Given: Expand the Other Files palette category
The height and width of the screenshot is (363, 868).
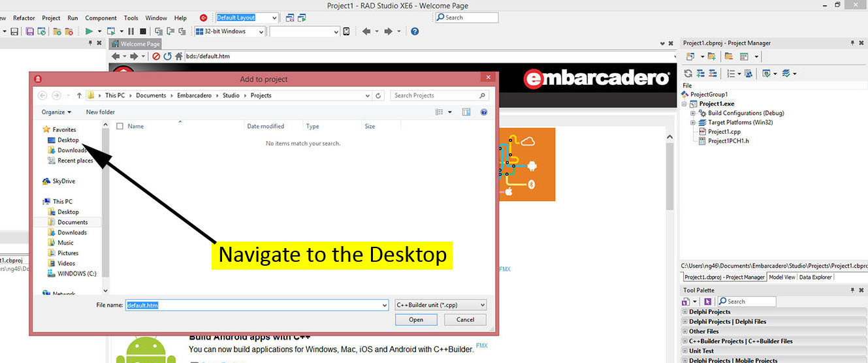Looking at the screenshot, I should click(684, 331).
